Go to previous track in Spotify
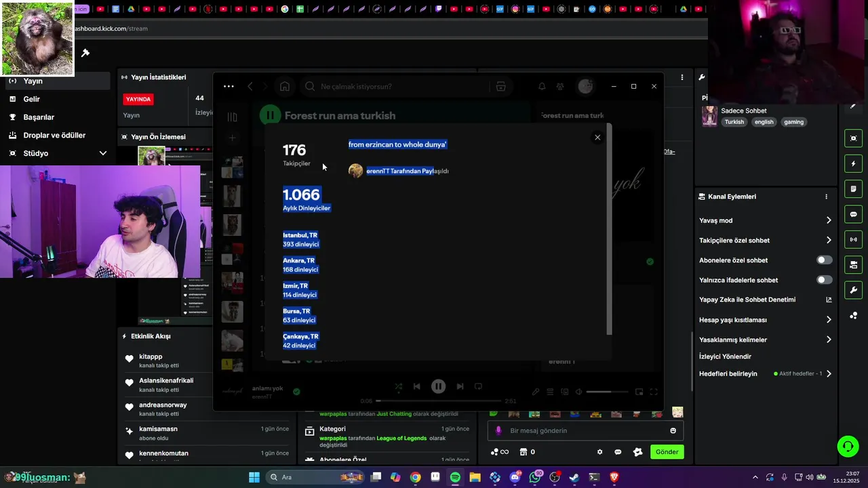 pos(417,386)
